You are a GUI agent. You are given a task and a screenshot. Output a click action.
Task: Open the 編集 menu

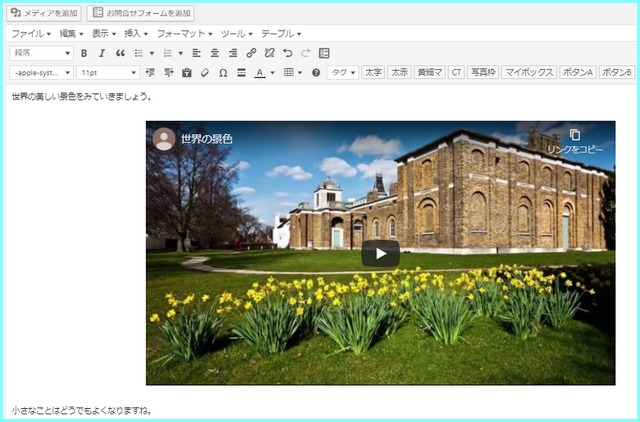[71, 33]
